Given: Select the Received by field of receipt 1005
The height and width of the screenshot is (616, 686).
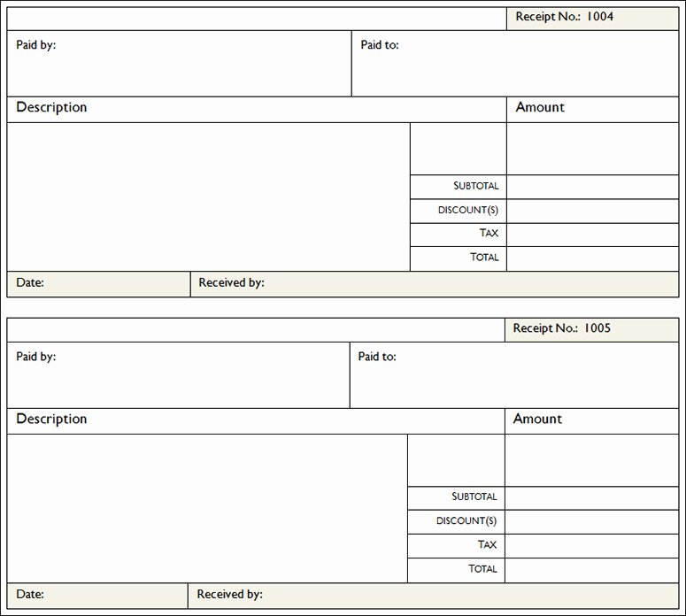Looking at the screenshot, I should pos(433,596).
